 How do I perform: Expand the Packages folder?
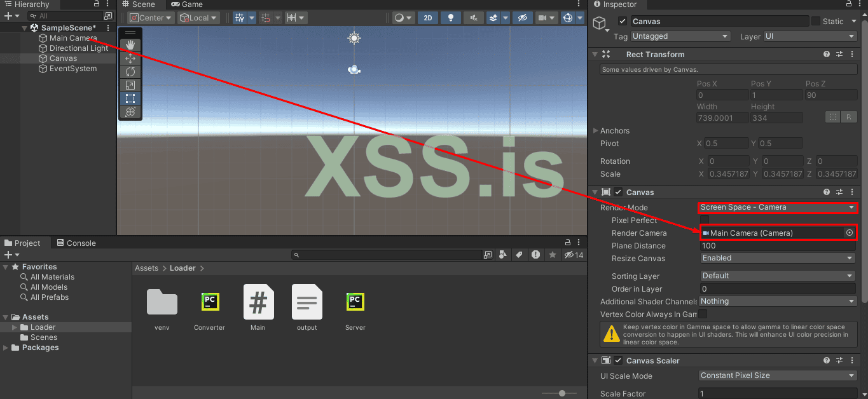click(6, 348)
